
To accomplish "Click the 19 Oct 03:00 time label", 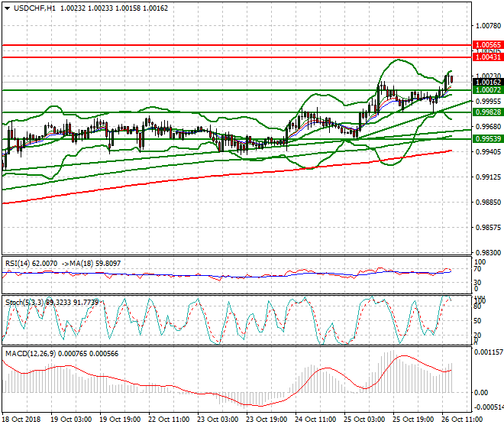I will point(71,420).
